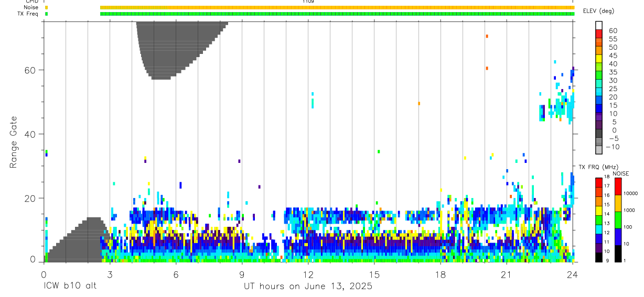Click the blue segment of NOISE color bar
644x297 pixels.
point(618,236)
